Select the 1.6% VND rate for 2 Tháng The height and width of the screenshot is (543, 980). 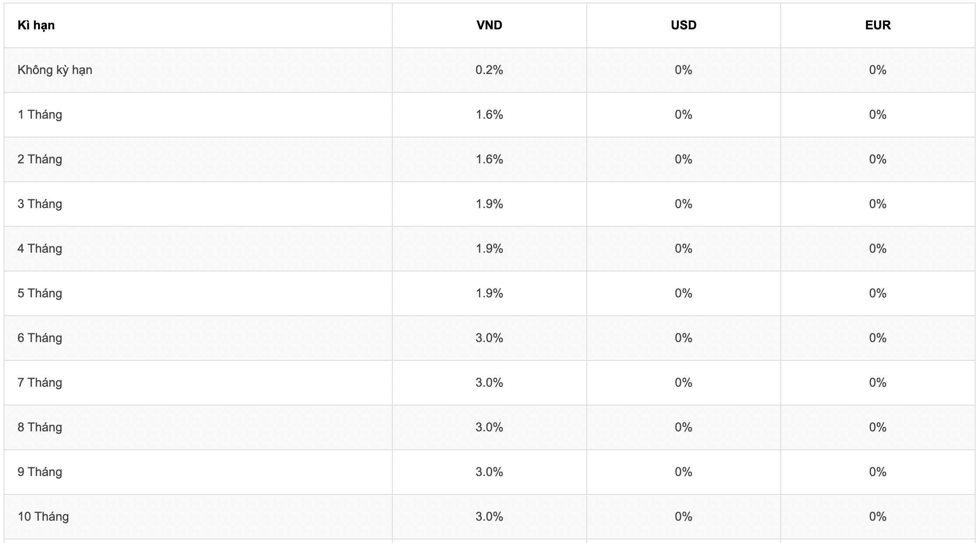coord(489,159)
